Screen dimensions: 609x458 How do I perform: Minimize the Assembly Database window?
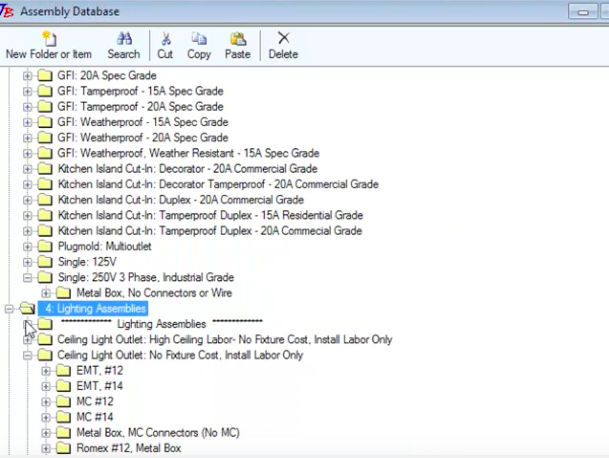(583, 11)
